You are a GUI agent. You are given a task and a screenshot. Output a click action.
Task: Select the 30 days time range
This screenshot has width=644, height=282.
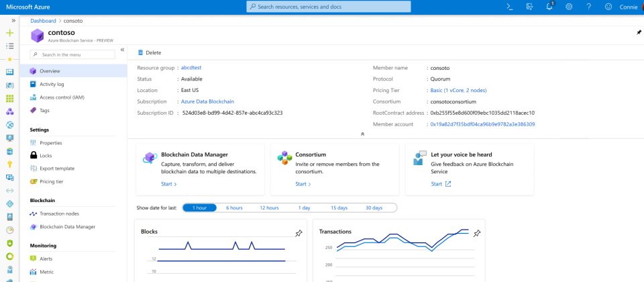pyautogui.click(x=374, y=207)
